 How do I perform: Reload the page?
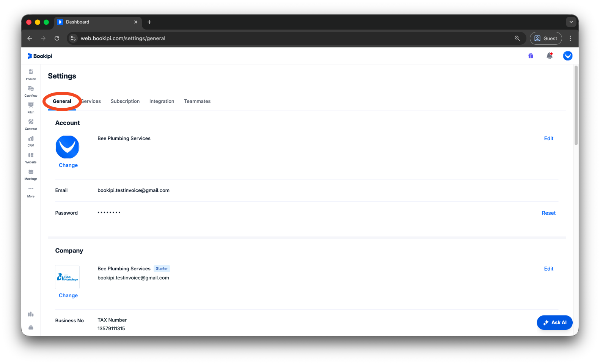tap(57, 38)
